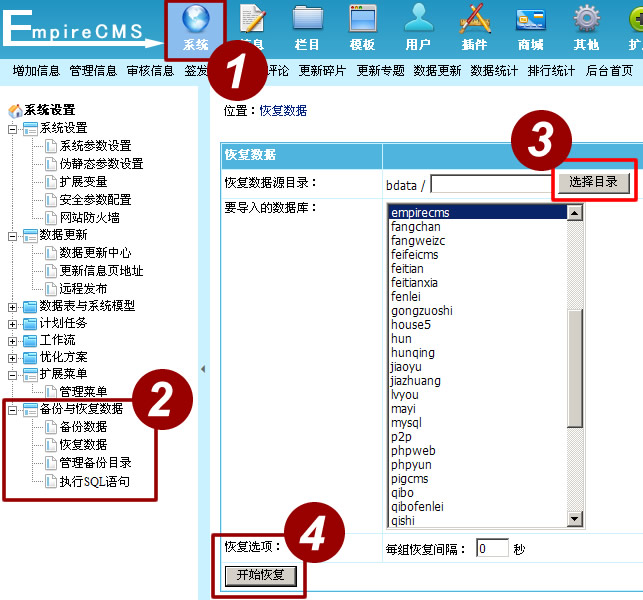The width and height of the screenshot is (643, 600).
Task: Click the page icon beside 网站防火墙
Action: tap(51, 217)
